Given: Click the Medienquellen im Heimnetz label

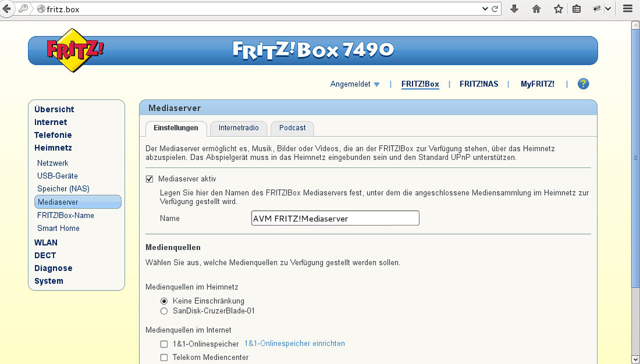Looking at the screenshot, I should [x=192, y=287].
